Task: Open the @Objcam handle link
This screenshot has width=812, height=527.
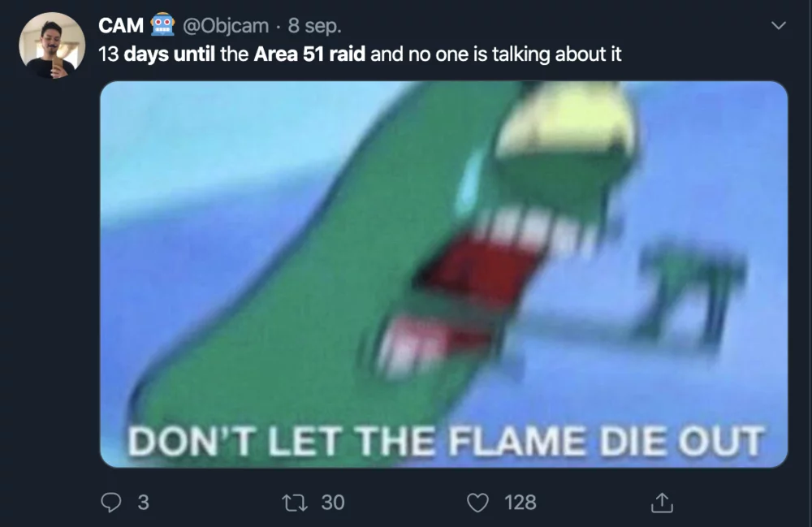Action: pos(225,25)
